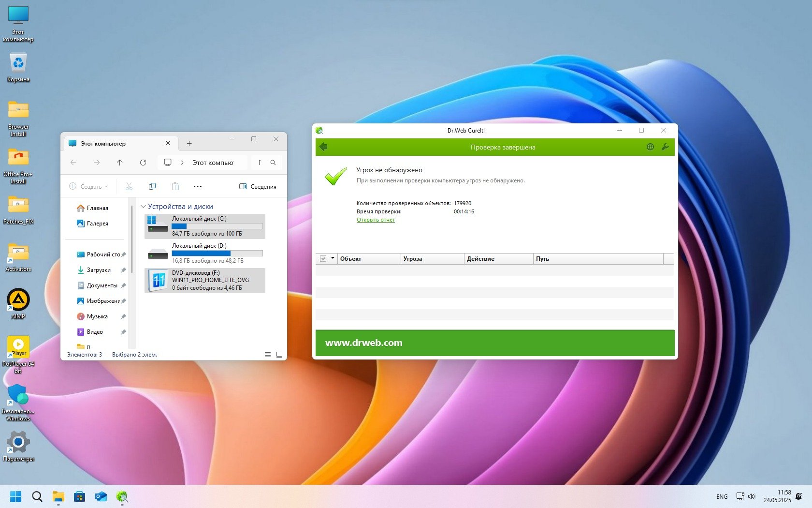Sort threats table by Угроза column
The image size is (812, 508).
click(x=433, y=259)
